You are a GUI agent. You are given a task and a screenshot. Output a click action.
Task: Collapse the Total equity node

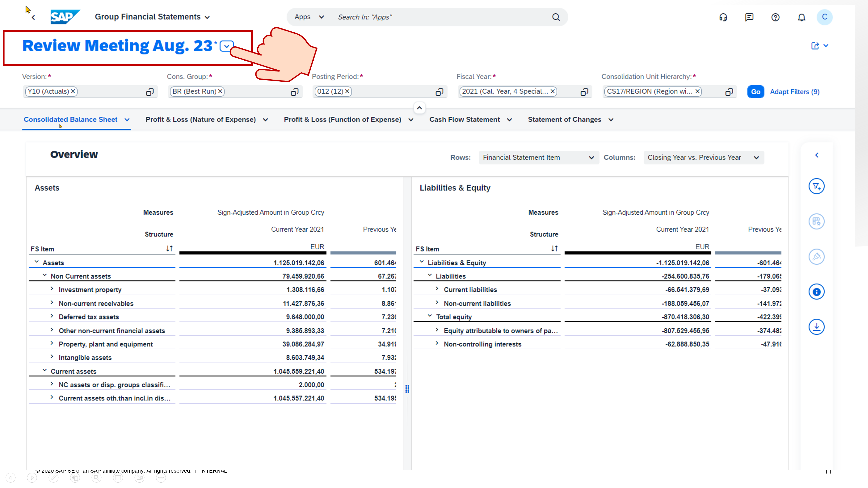[x=430, y=316]
